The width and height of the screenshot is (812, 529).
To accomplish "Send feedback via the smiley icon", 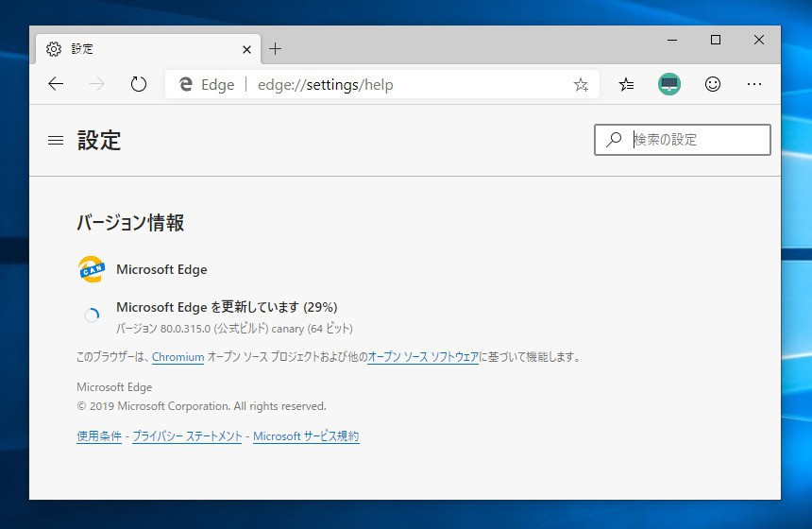I will pos(713,84).
